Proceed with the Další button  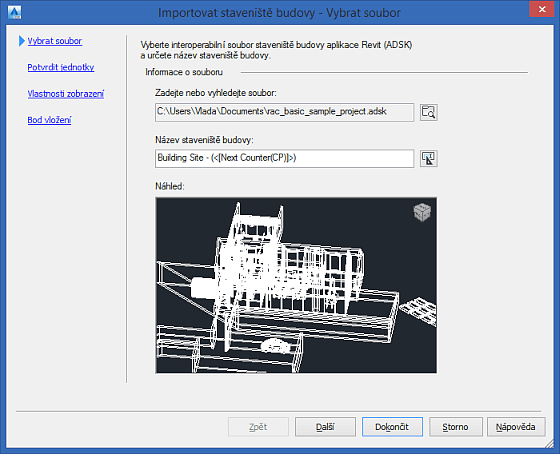tap(325, 427)
